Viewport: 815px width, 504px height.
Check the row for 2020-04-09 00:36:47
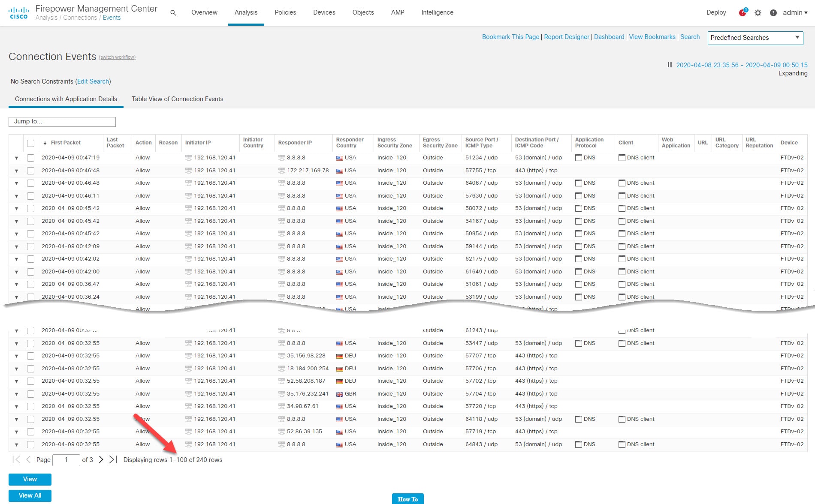click(x=30, y=284)
